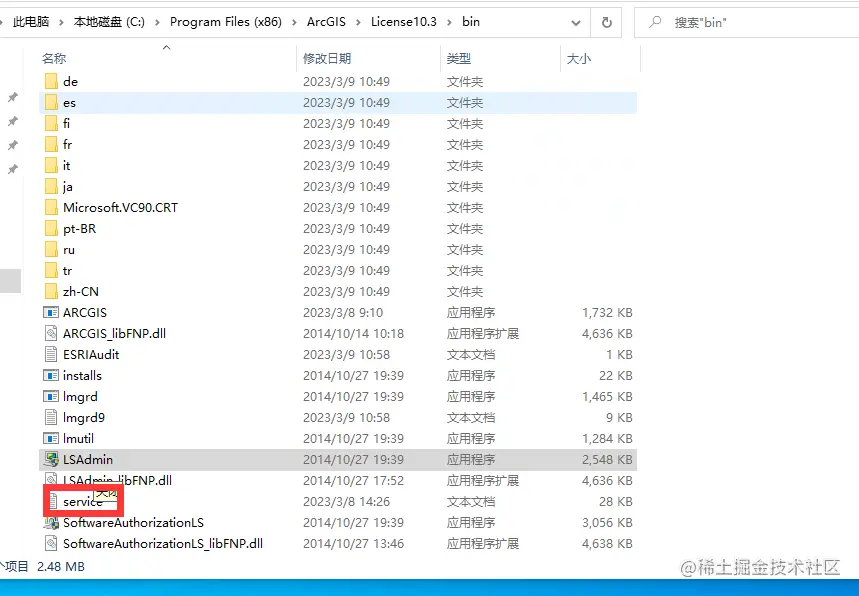
Task: Select the Microsoft.VC90.CRT folder name
Action: pyautogui.click(x=121, y=208)
